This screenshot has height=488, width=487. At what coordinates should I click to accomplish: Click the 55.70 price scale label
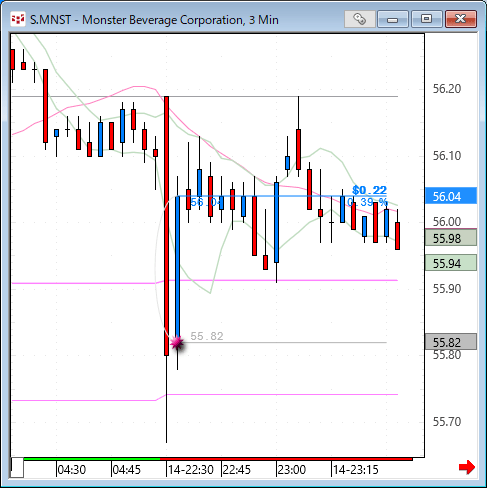[x=447, y=422]
